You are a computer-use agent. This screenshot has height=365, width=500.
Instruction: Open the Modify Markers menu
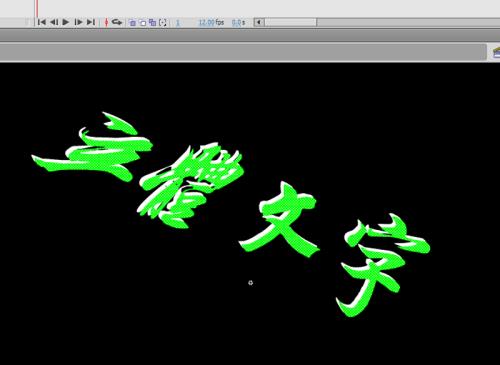click(x=163, y=23)
